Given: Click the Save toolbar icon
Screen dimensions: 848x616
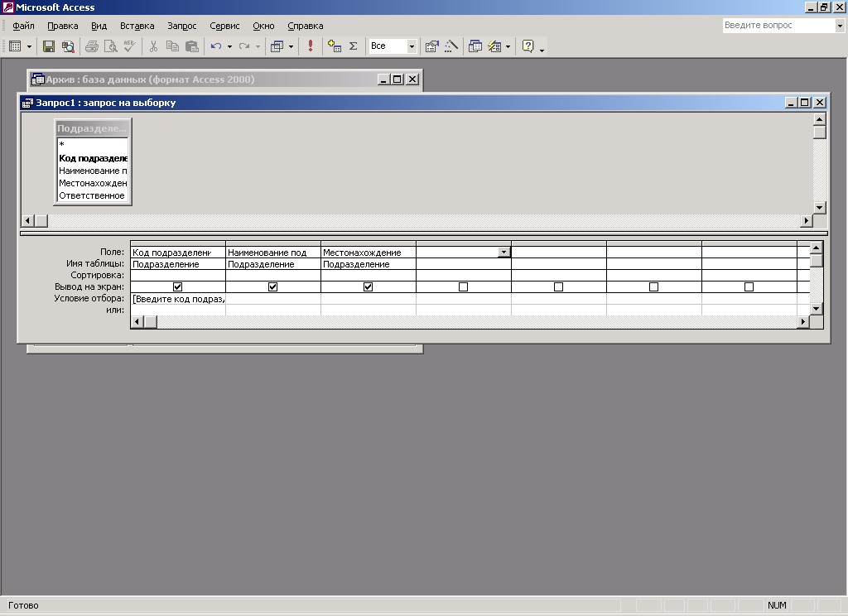Looking at the screenshot, I should [x=49, y=46].
